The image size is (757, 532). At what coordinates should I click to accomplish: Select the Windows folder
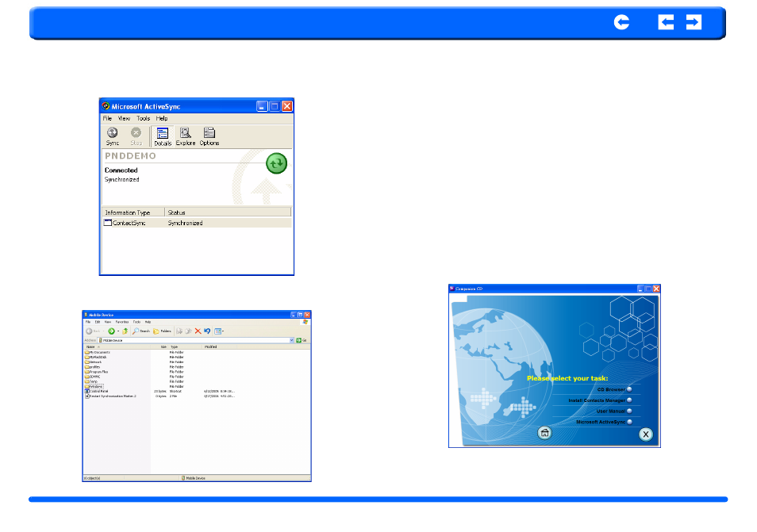click(x=94, y=386)
